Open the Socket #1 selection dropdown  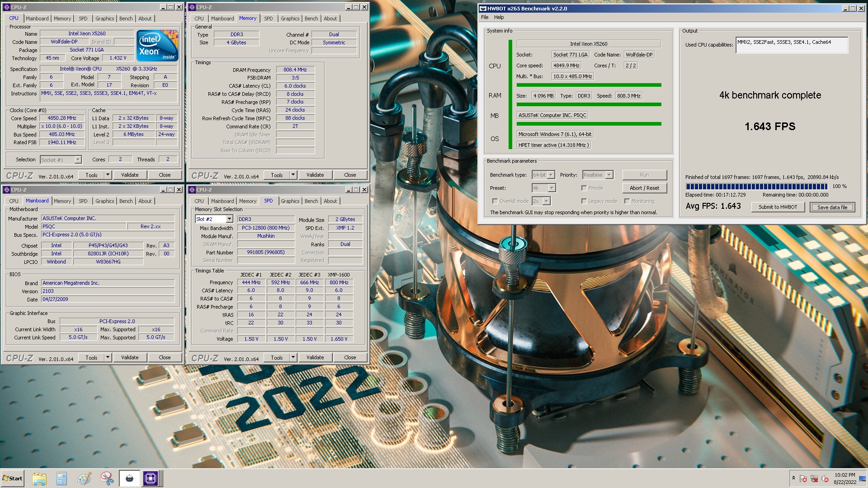(78, 160)
